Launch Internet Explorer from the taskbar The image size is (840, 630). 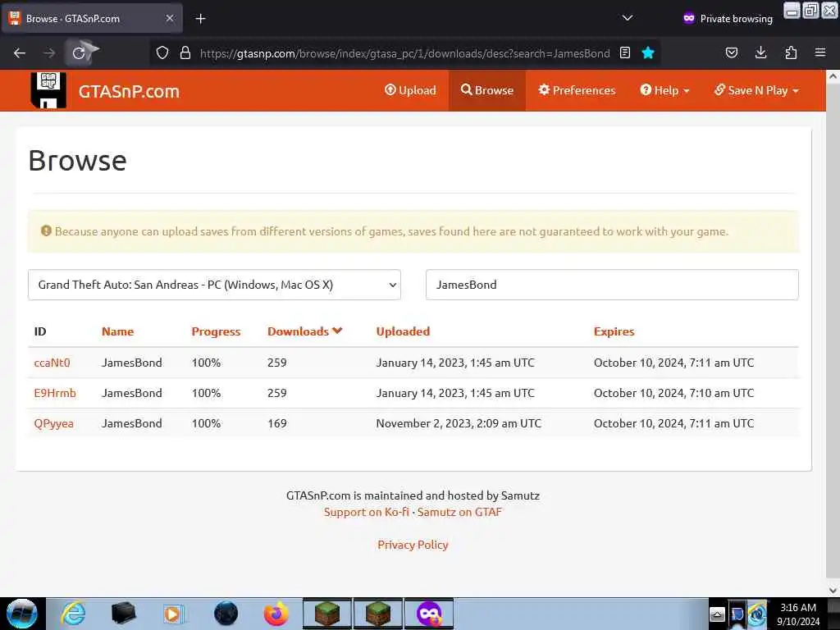pos(73,614)
